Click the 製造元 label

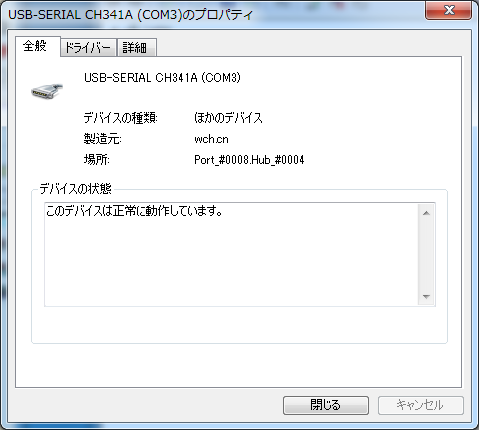(x=102, y=139)
